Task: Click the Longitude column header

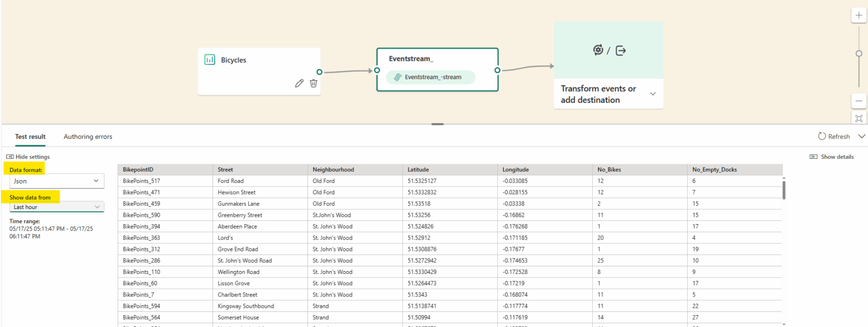Action: coord(545,169)
